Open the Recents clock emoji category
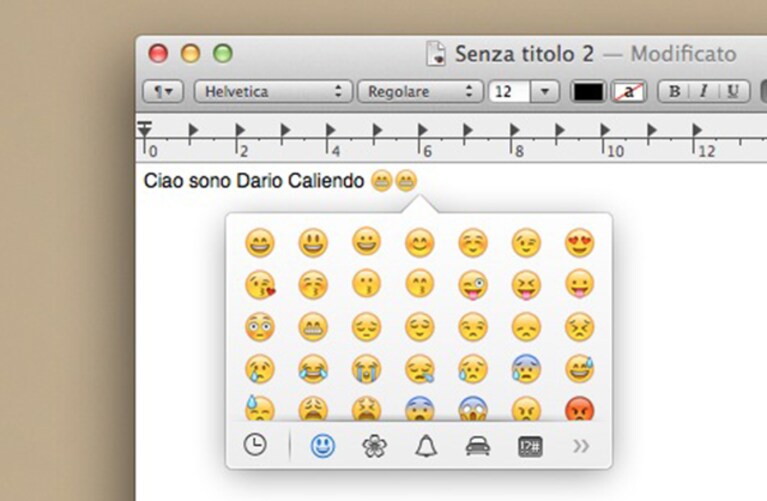Viewport: 767px width, 501px height. tap(255, 445)
